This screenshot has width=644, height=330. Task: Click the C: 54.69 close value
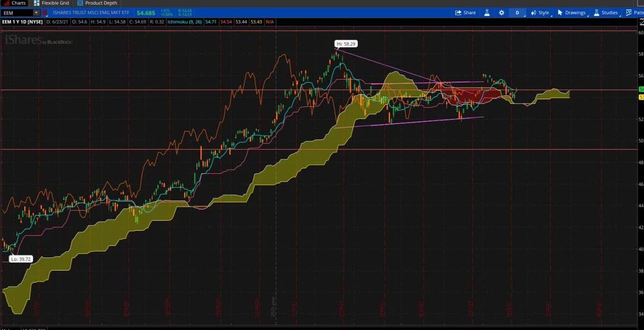pyautogui.click(x=138, y=22)
